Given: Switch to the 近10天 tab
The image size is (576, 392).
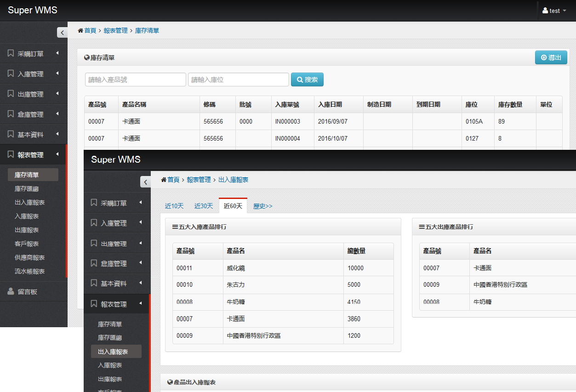Looking at the screenshot, I should pos(174,206).
